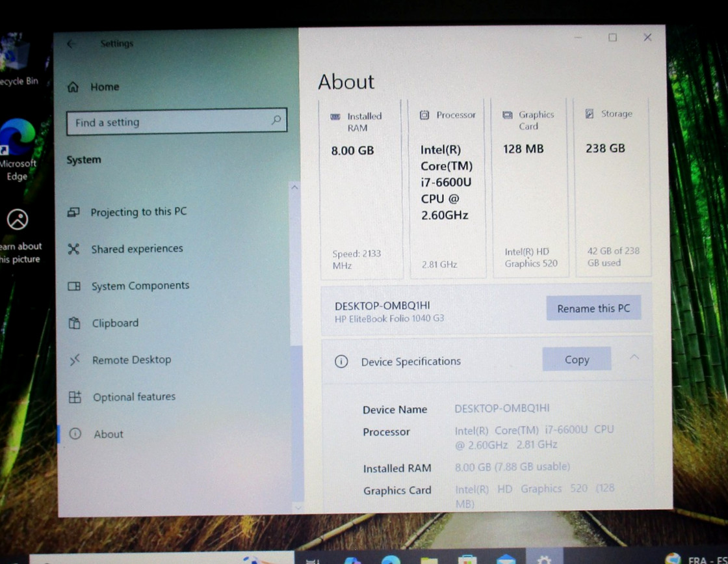Open the Recycle Bin desktop icon
728x564 pixels.
[x=17, y=60]
